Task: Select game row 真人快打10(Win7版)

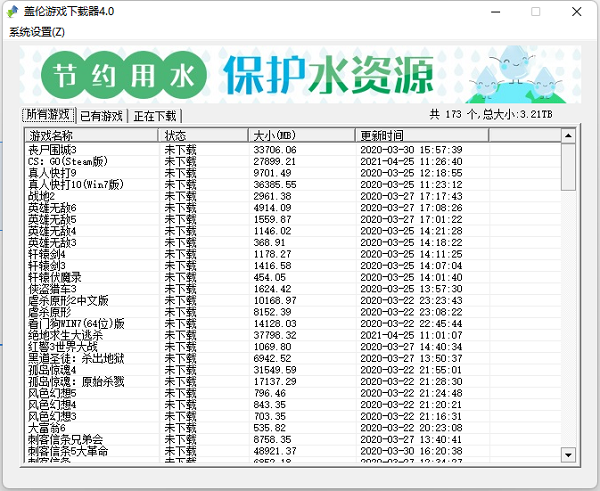Action: 293,184
